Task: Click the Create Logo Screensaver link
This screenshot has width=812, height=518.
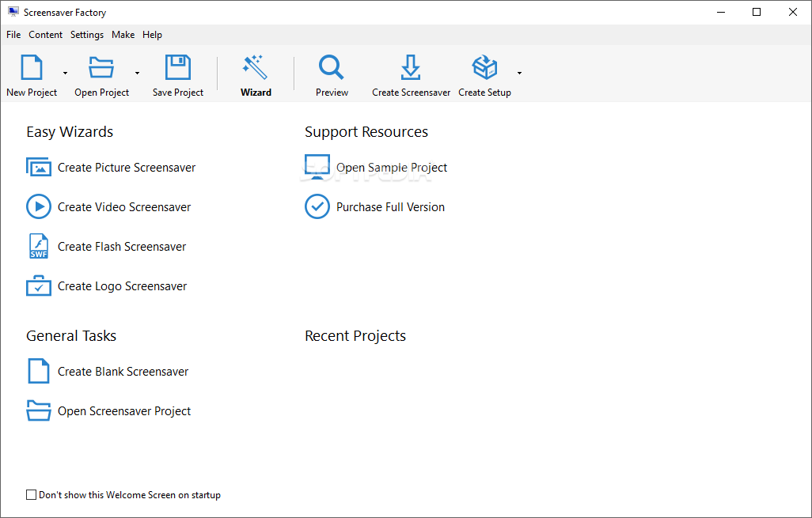Action: 122,286
